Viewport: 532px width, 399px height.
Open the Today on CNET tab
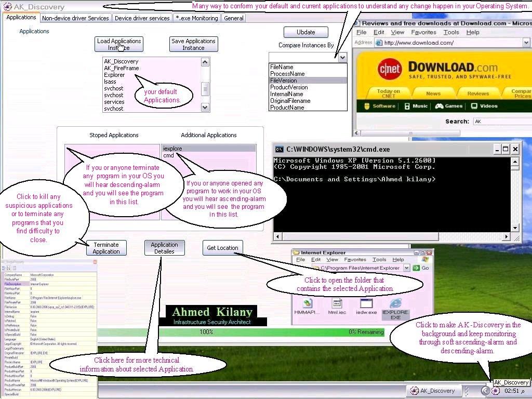[388, 93]
